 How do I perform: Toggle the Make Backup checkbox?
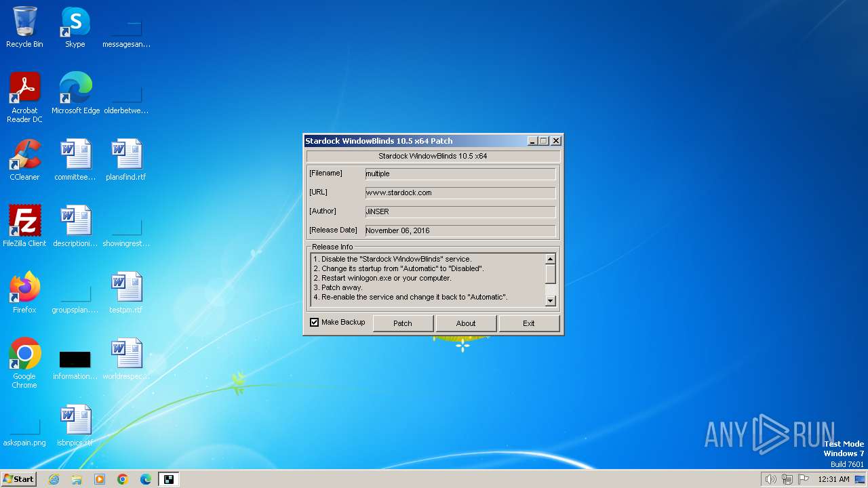pos(314,323)
